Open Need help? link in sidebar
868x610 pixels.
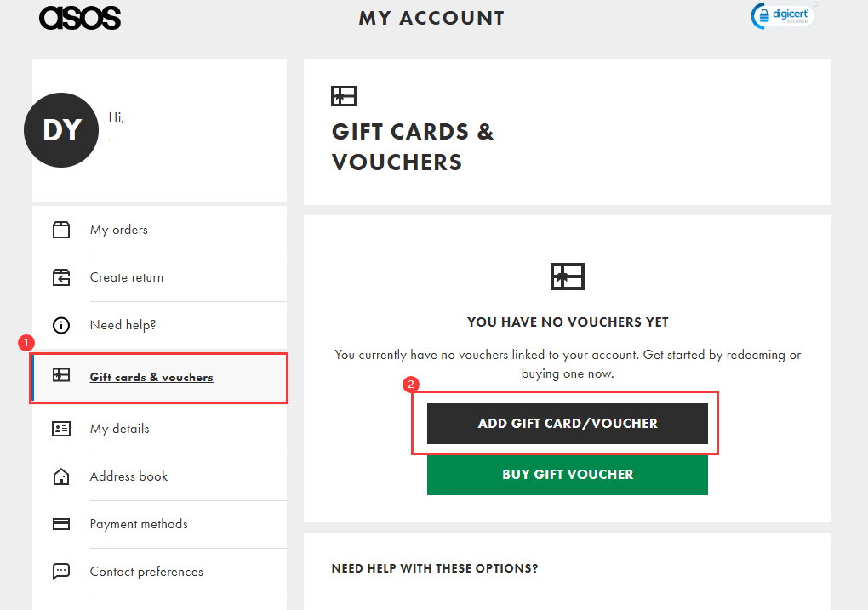coord(123,325)
